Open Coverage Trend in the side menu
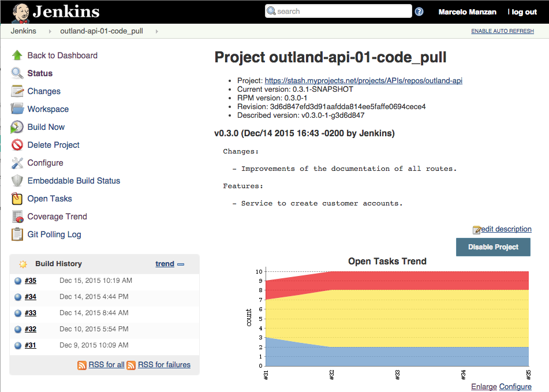 [x=57, y=216]
